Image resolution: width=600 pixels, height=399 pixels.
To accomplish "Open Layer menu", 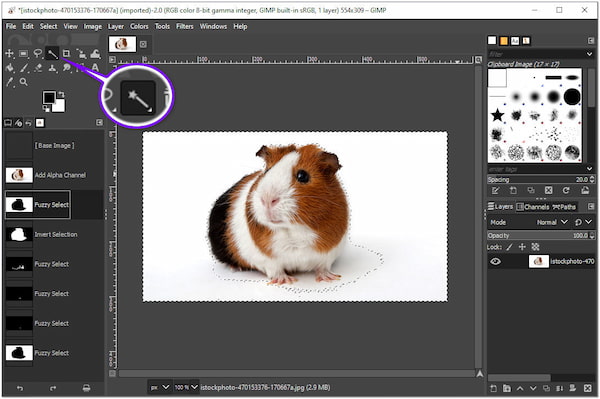I will coord(116,26).
